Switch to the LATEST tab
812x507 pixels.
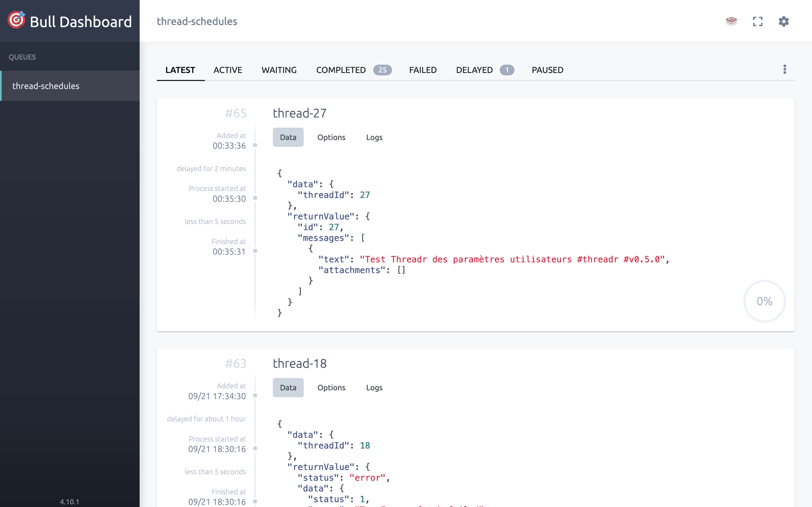click(180, 70)
